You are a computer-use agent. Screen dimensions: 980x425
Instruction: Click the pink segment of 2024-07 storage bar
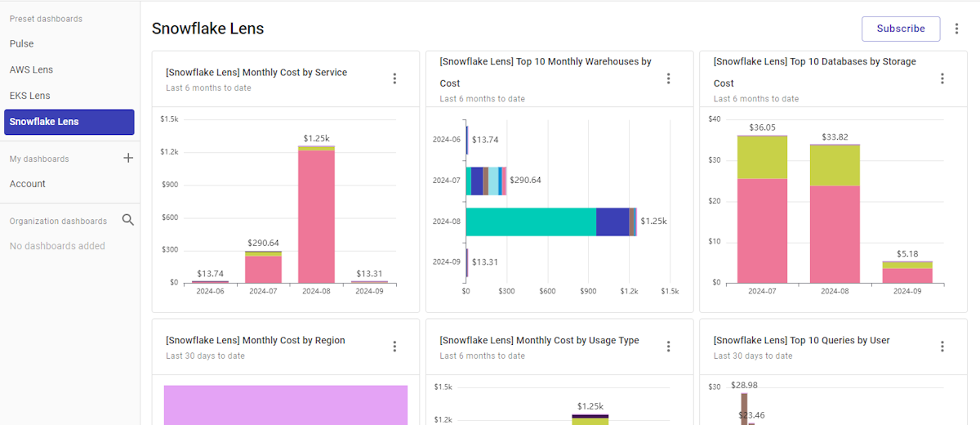coord(762,230)
